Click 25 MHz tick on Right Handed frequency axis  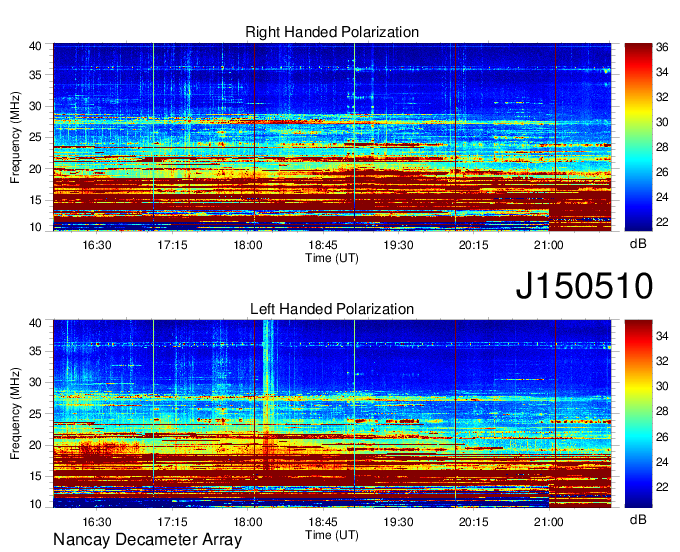tap(35, 138)
